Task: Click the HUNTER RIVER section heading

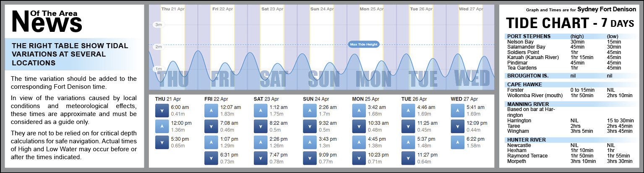Action: [x=526, y=140]
